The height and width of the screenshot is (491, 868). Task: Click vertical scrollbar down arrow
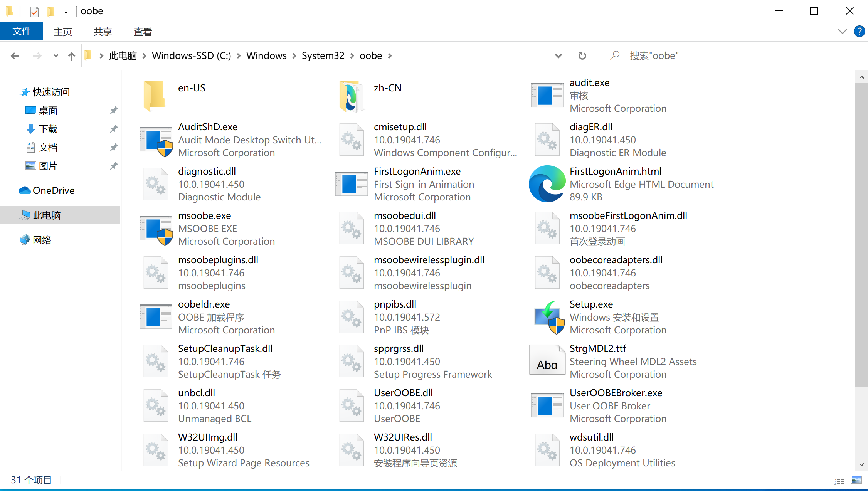861,464
